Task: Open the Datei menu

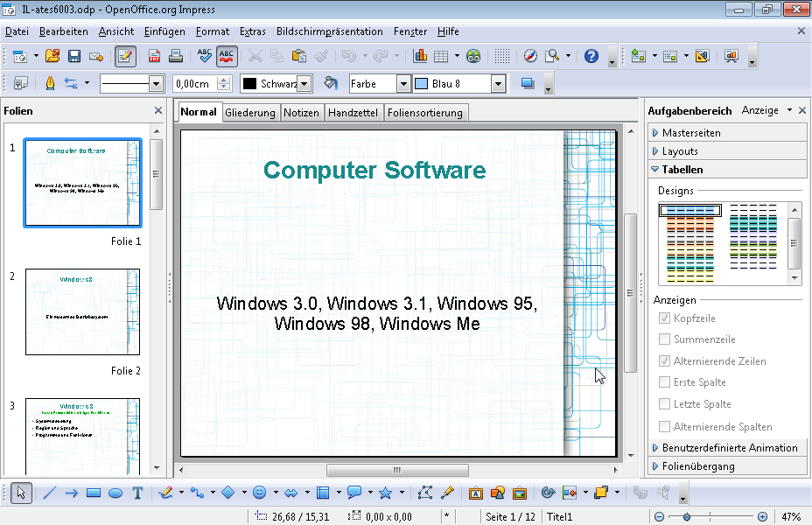Action: coord(17,31)
